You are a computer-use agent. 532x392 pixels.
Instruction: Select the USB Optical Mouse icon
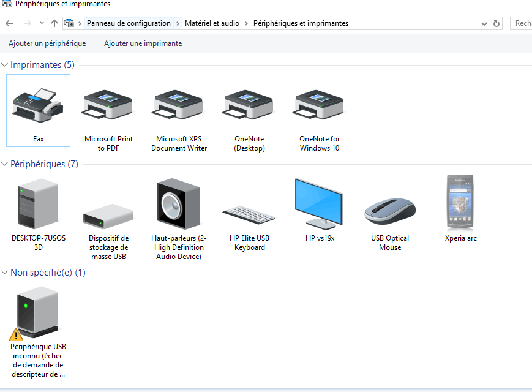click(390, 211)
